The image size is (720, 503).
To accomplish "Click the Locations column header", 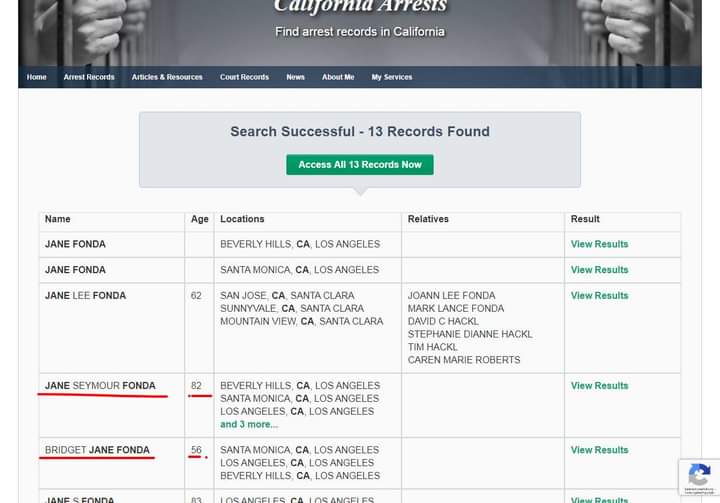I will [x=242, y=219].
